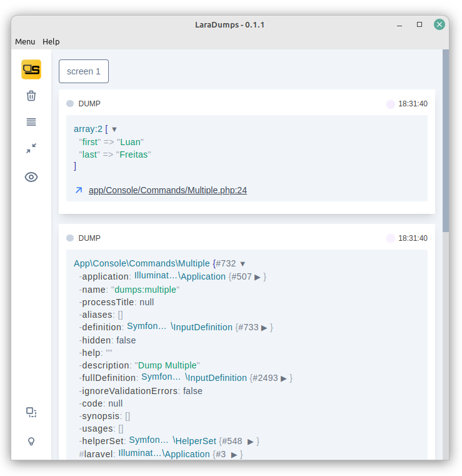Click the "Dump Multiple" description value
Screen dimensions: 462x476
[167, 365]
